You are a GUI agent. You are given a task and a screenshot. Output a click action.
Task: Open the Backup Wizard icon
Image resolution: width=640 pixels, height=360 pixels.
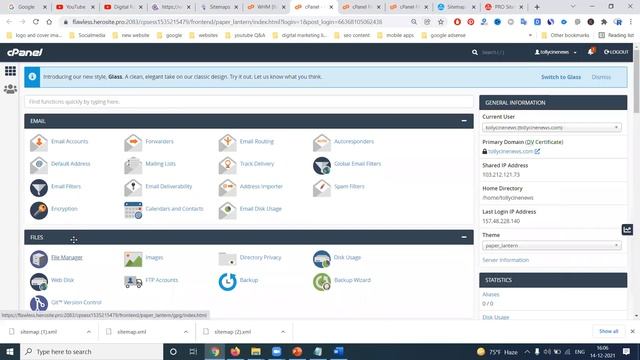coord(322,281)
